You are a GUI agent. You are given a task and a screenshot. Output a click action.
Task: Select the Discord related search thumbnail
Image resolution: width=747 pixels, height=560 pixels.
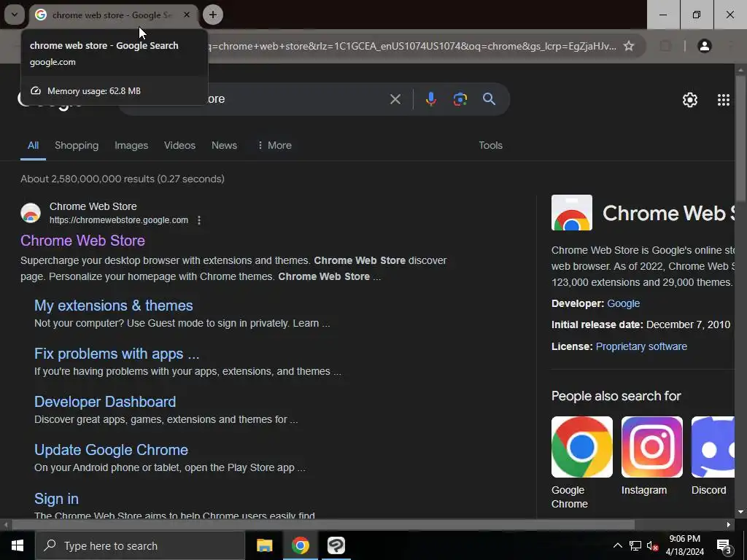713,447
